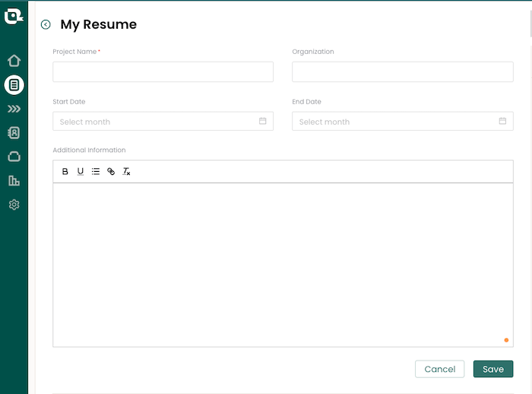Focus the Organization input field
The width and height of the screenshot is (532, 394).
(403, 71)
